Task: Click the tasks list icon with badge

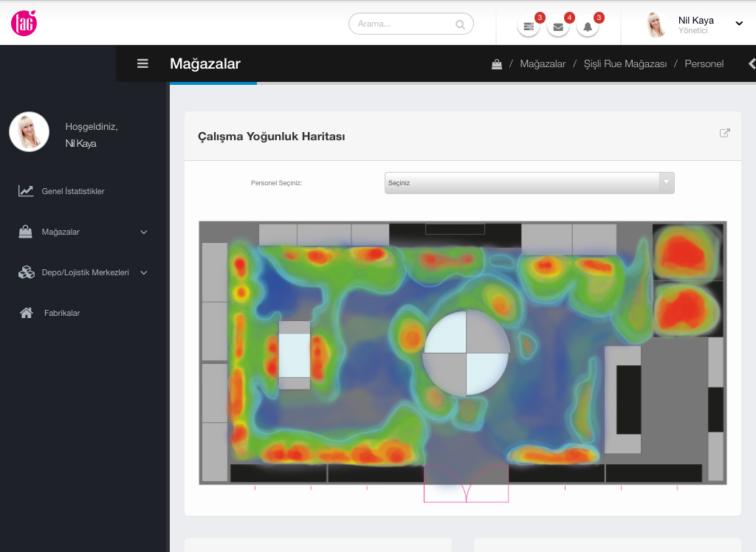Action: [529, 27]
